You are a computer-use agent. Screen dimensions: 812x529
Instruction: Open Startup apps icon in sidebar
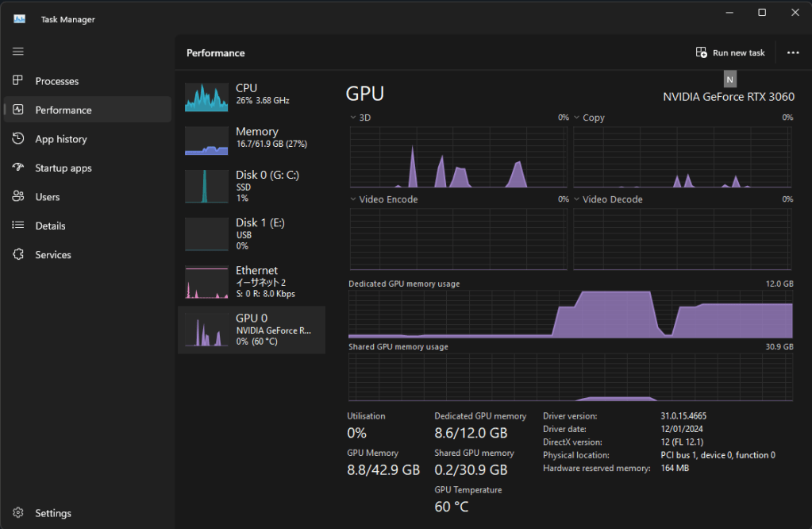(18, 168)
